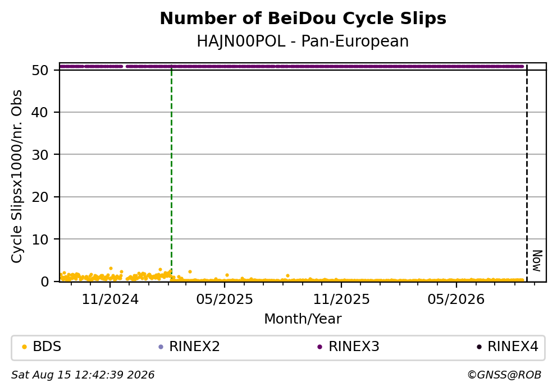557x392 pixels.
Task: Click the 05/2026 x-axis tick label
Action: click(456, 299)
